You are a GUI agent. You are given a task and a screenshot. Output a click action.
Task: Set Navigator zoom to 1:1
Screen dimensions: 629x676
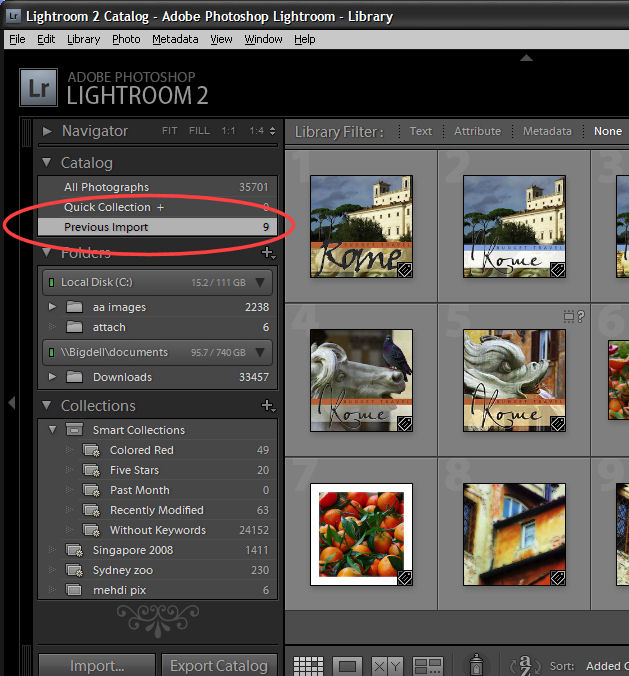click(x=228, y=131)
